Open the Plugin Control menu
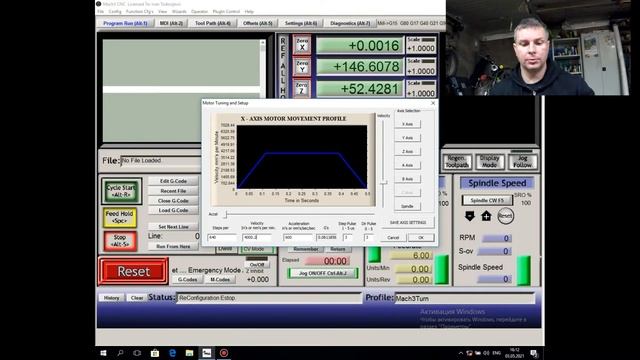Image resolution: width=640 pixels, height=360 pixels. [226, 12]
